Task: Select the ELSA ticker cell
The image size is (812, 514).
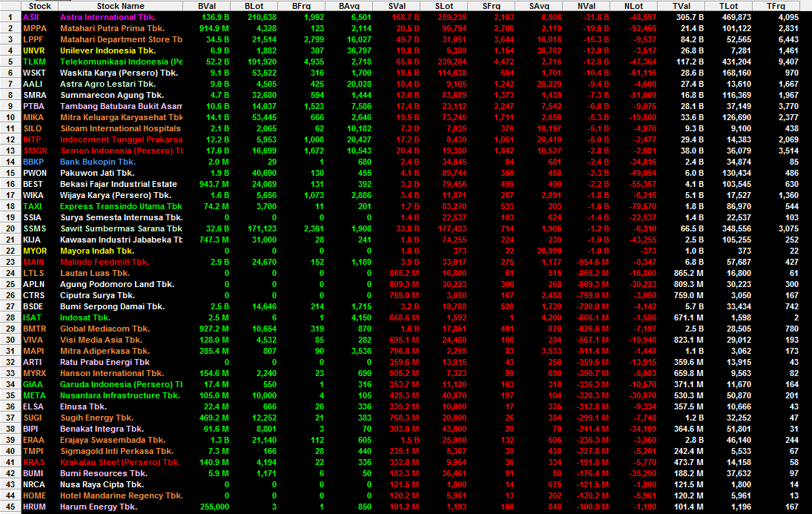Action: [x=33, y=407]
